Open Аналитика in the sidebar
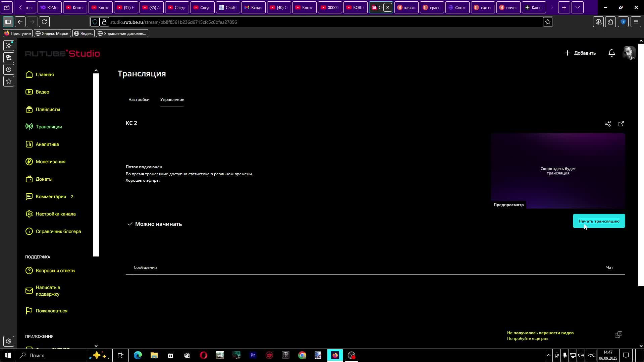This screenshot has height=362, width=644. (x=47, y=144)
